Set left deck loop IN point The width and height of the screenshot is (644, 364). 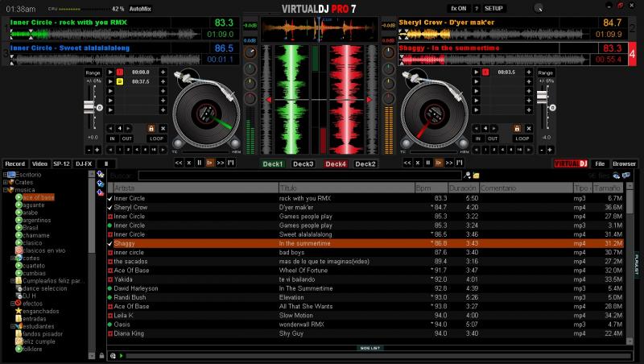(x=112, y=139)
